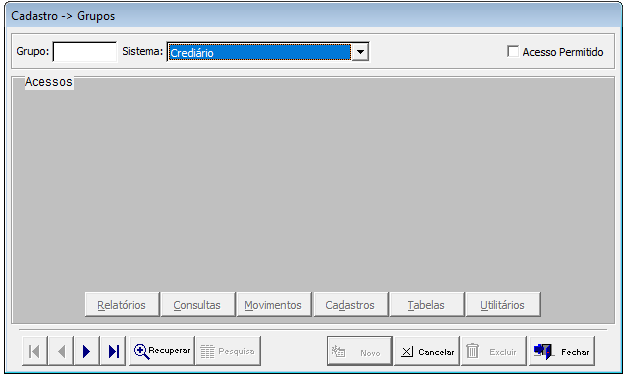Click the Recuperar magnifier button

[162, 351]
